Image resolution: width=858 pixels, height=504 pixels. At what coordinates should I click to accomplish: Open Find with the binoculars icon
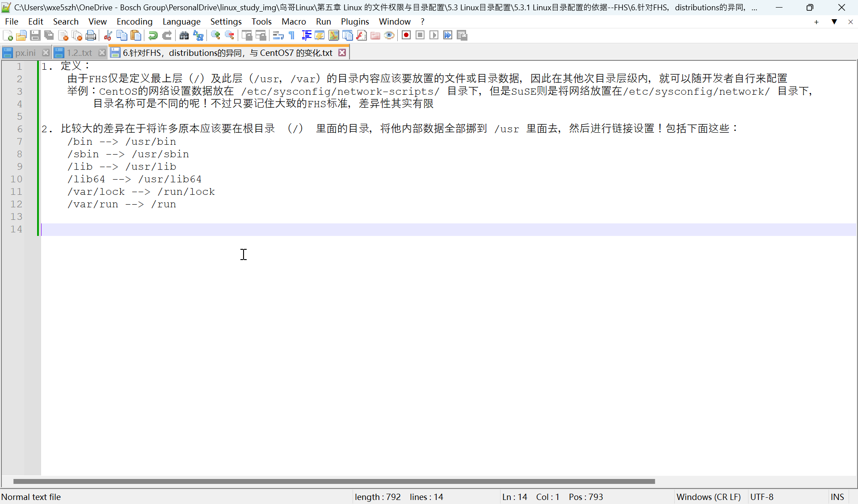pyautogui.click(x=184, y=35)
